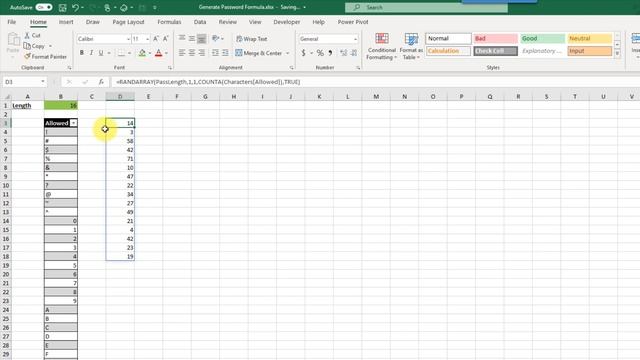Viewport: 640px width, 360px height.
Task: Save the workbook using the save icon
Action: [62, 7]
